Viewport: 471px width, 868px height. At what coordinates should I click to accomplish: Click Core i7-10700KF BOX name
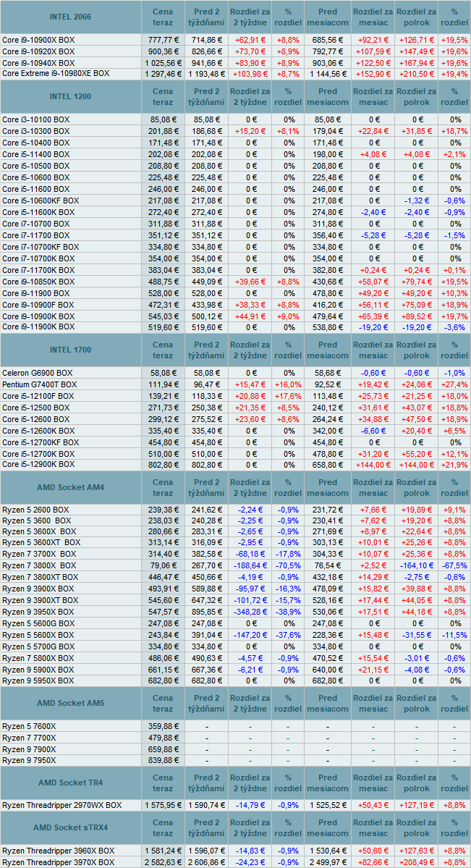tap(41, 247)
